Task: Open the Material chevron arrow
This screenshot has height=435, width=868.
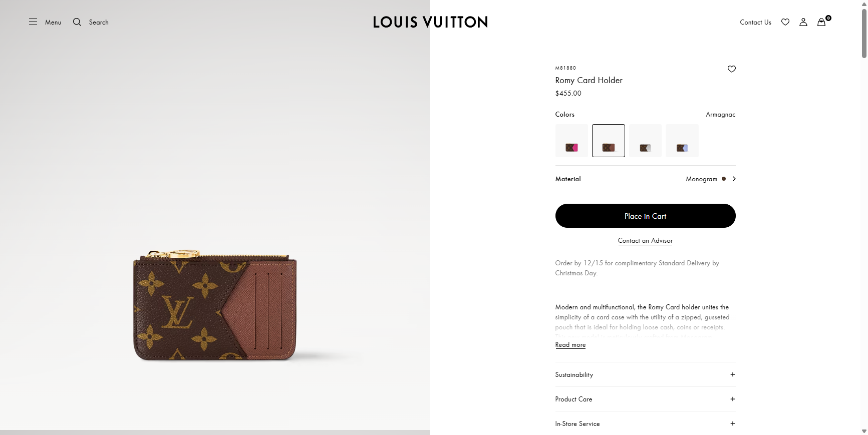Action: point(733,179)
